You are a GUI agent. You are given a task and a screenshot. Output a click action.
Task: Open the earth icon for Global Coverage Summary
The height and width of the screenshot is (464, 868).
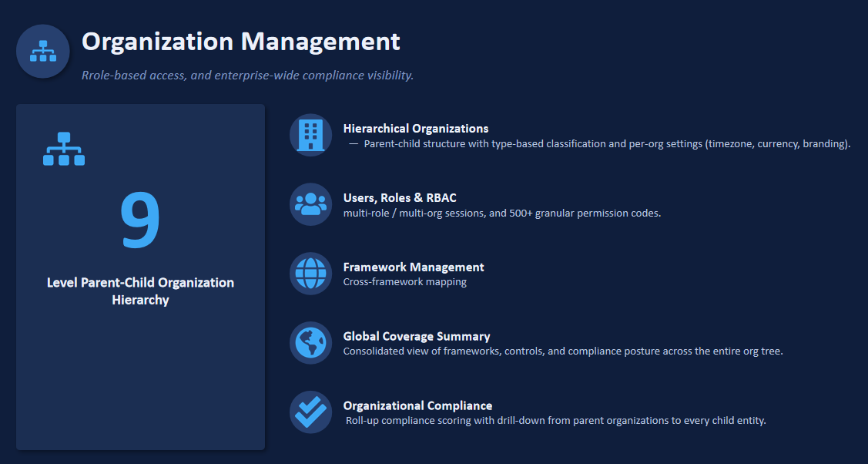point(310,343)
